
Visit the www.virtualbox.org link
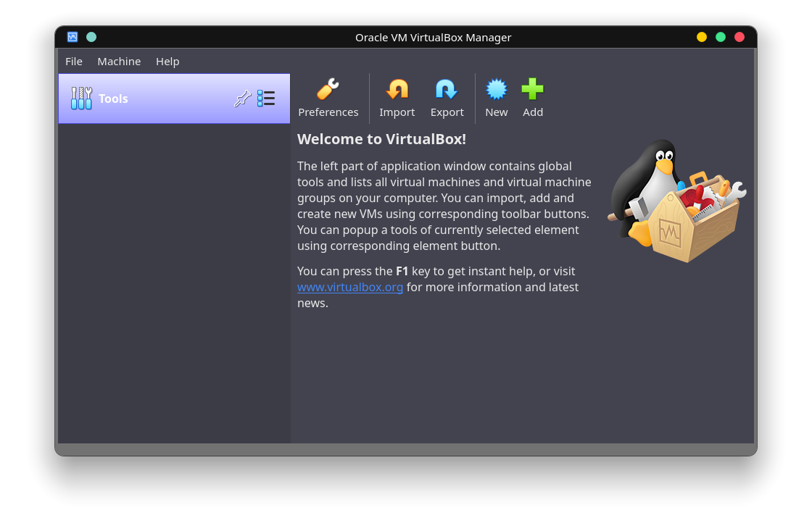(350, 287)
